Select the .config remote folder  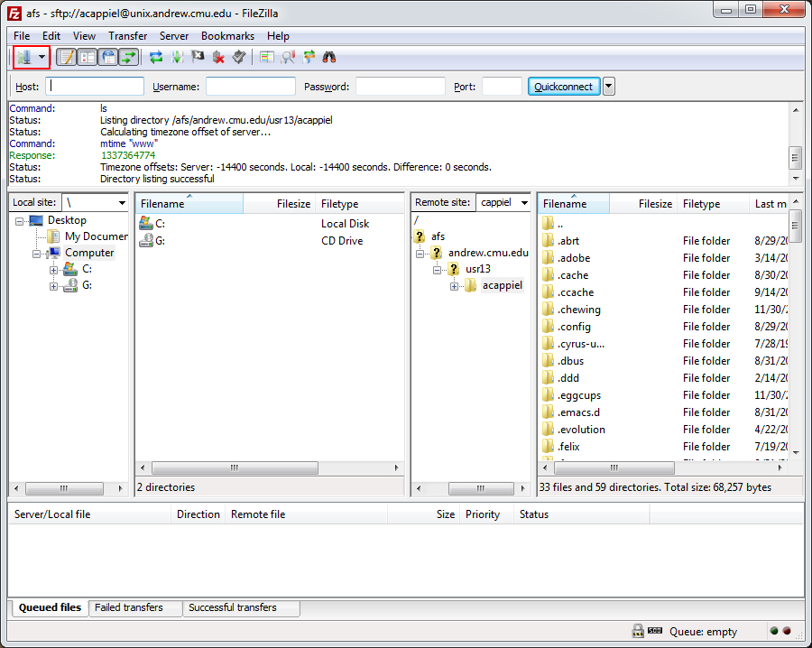(663, 327)
